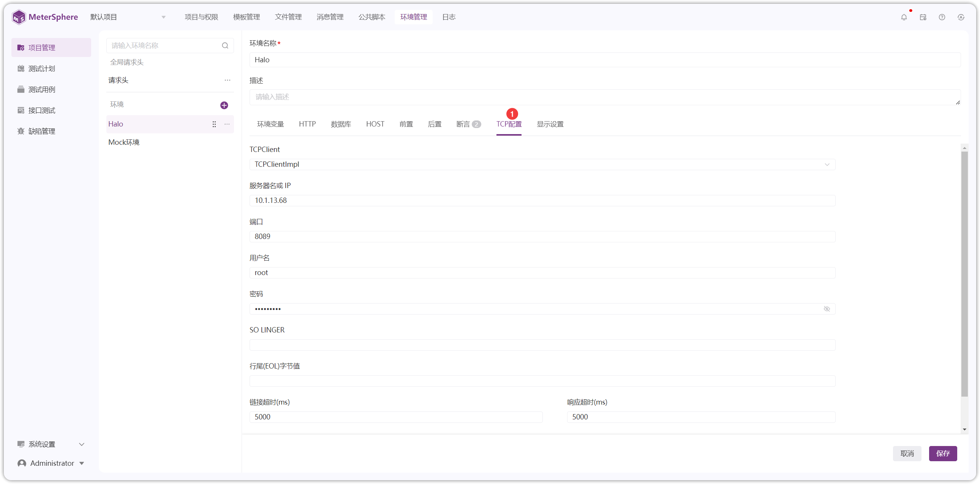980x484 pixels.
Task: Click the vertical scrollbar of TCP form
Action: click(964, 274)
